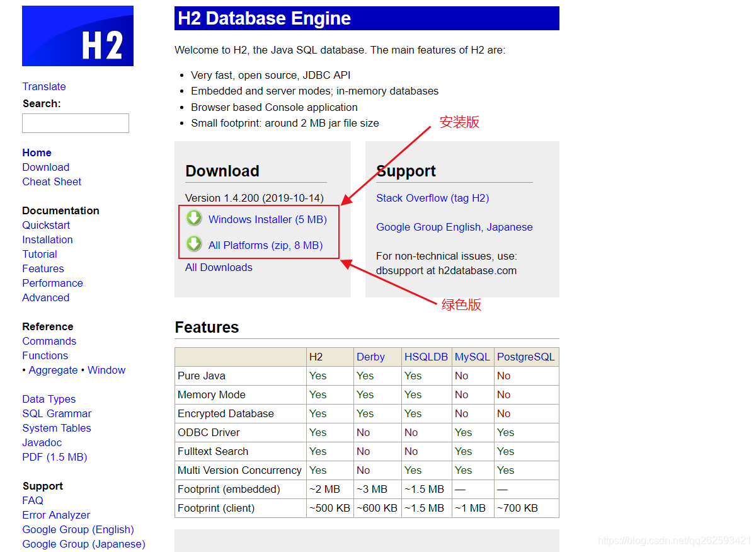Viewport: 756px width, 552px height.
Task: Open the Download sidebar link
Action: 45,167
